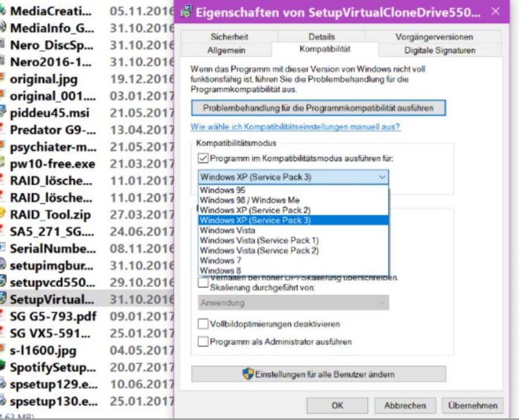The height and width of the screenshot is (420, 519).
Task: Select file psychiater-m... in list
Action: pos(53,147)
